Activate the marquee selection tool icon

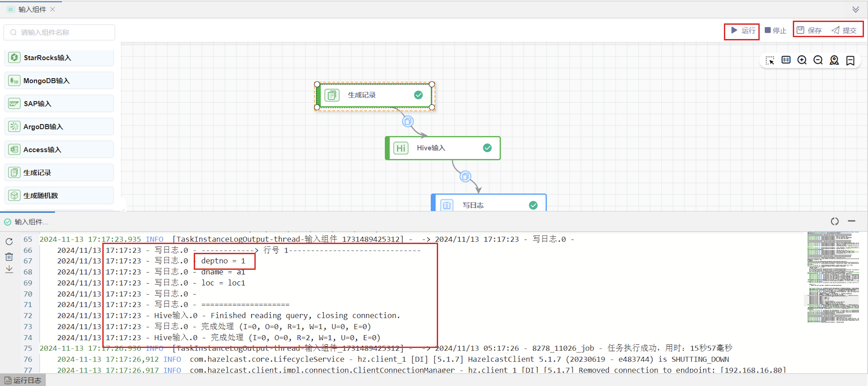click(770, 60)
